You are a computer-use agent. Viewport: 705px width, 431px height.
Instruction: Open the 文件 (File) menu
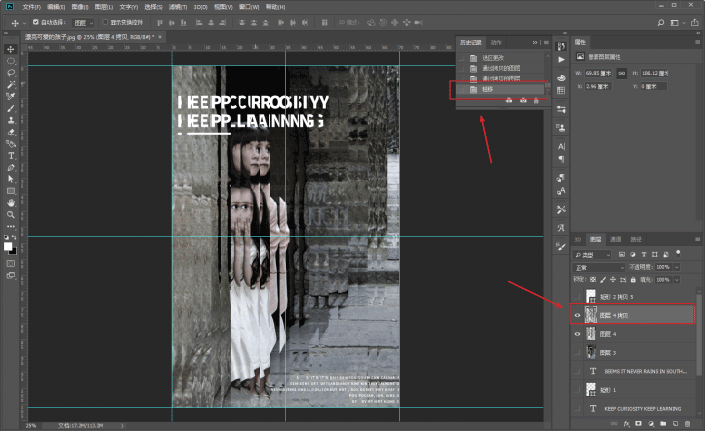31,7
